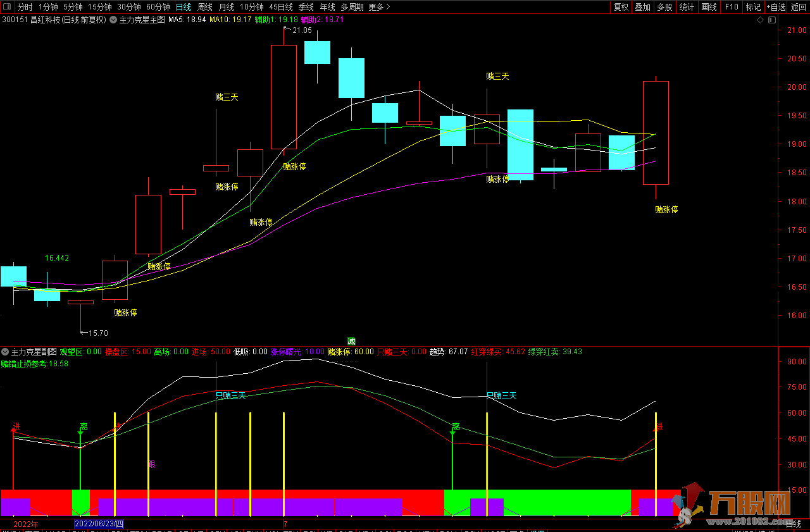810x532 pixels.
Task: Select the 1分钟 period tab
Action: click(x=49, y=7)
